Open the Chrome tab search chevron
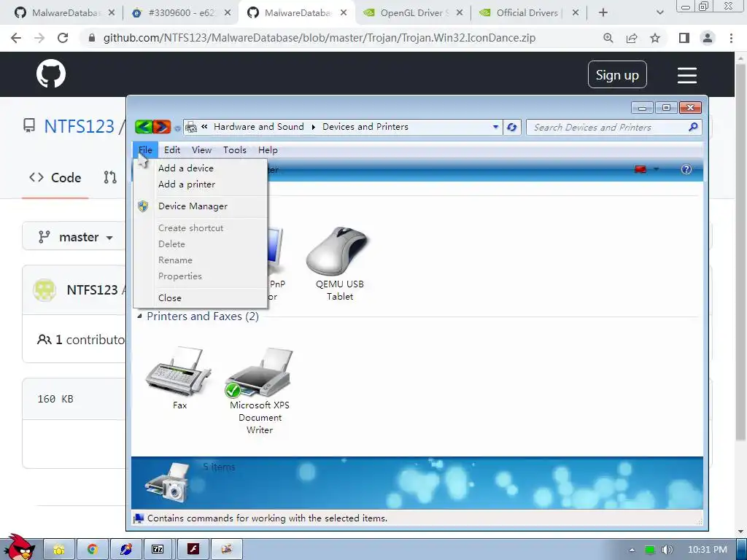Image resolution: width=747 pixels, height=560 pixels. pyautogui.click(x=659, y=13)
